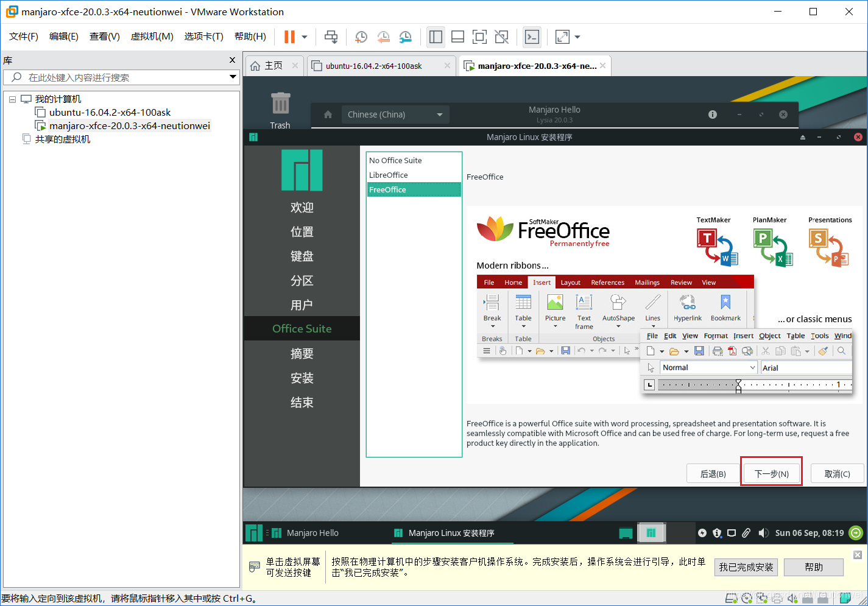Click the update notifier tray icon
The image size is (868, 606).
[x=702, y=533]
